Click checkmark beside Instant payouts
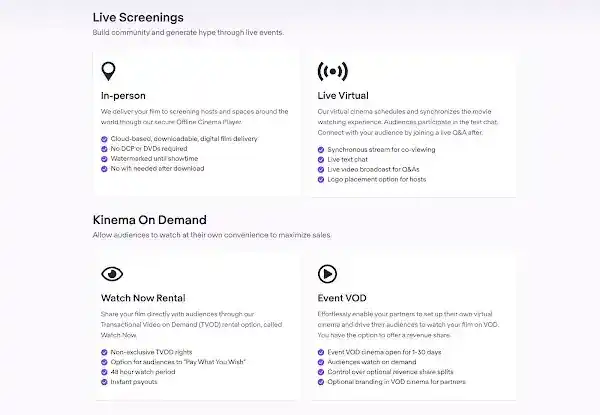Screen dimensions: 600x415 [104, 382]
